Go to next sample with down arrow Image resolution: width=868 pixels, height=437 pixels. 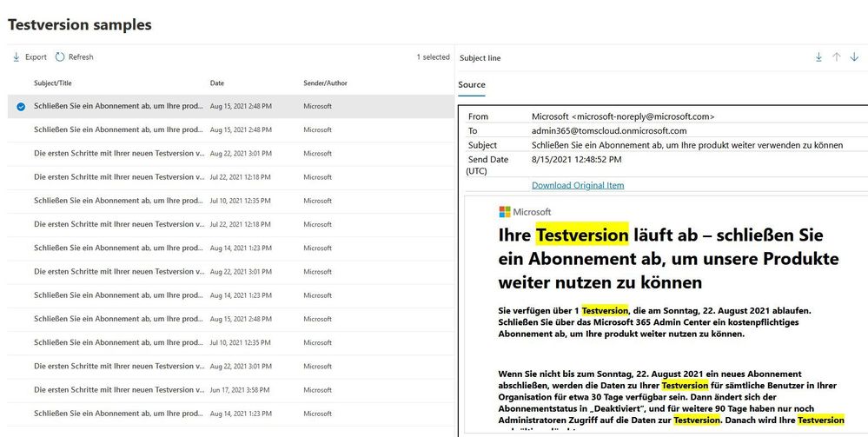pos(854,57)
